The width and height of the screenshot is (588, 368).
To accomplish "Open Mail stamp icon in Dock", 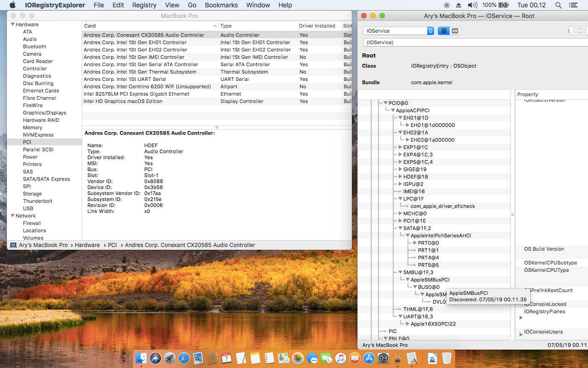I will 198,358.
